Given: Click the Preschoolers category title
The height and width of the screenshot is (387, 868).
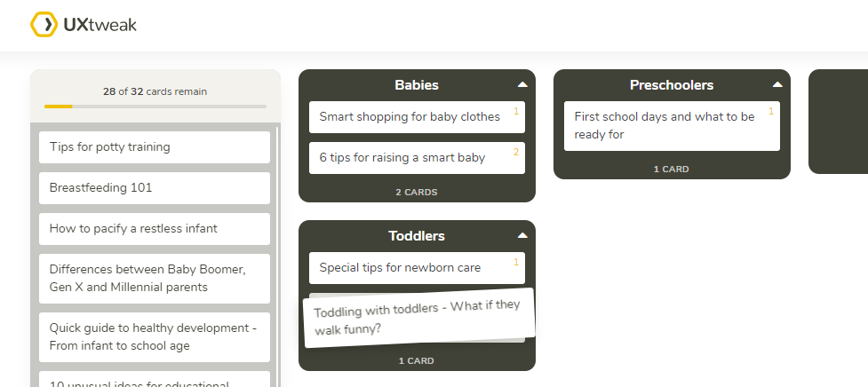Looking at the screenshot, I should pos(672,85).
